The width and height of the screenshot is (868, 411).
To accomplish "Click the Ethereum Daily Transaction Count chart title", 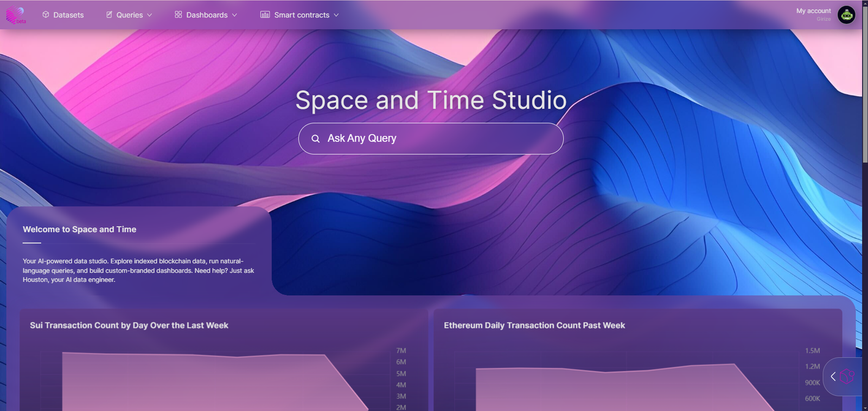I will tap(534, 325).
